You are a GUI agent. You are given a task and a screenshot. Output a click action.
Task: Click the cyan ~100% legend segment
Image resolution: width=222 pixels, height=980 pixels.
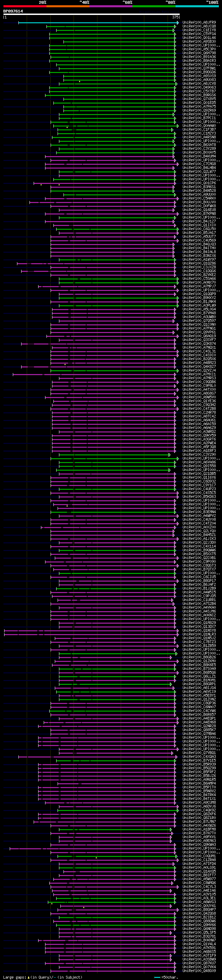tap(197, 6)
